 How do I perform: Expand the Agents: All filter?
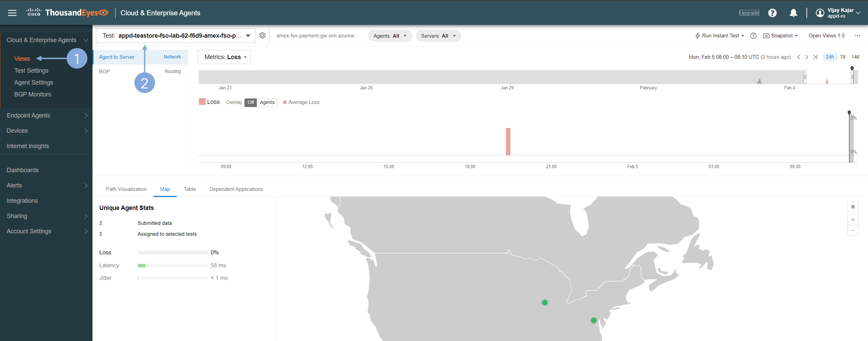click(390, 36)
